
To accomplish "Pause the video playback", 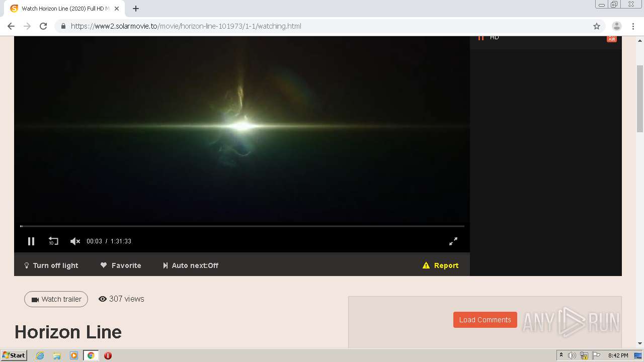I will [31, 241].
